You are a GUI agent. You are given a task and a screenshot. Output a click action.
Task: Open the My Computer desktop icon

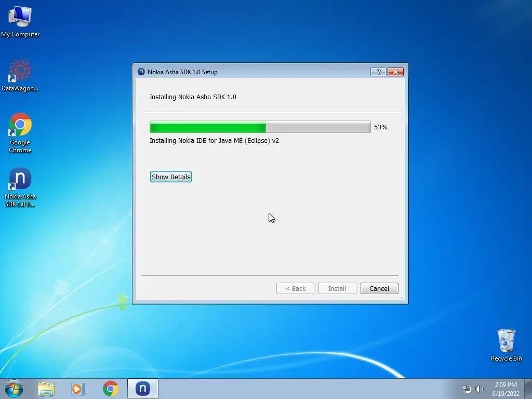click(20, 21)
